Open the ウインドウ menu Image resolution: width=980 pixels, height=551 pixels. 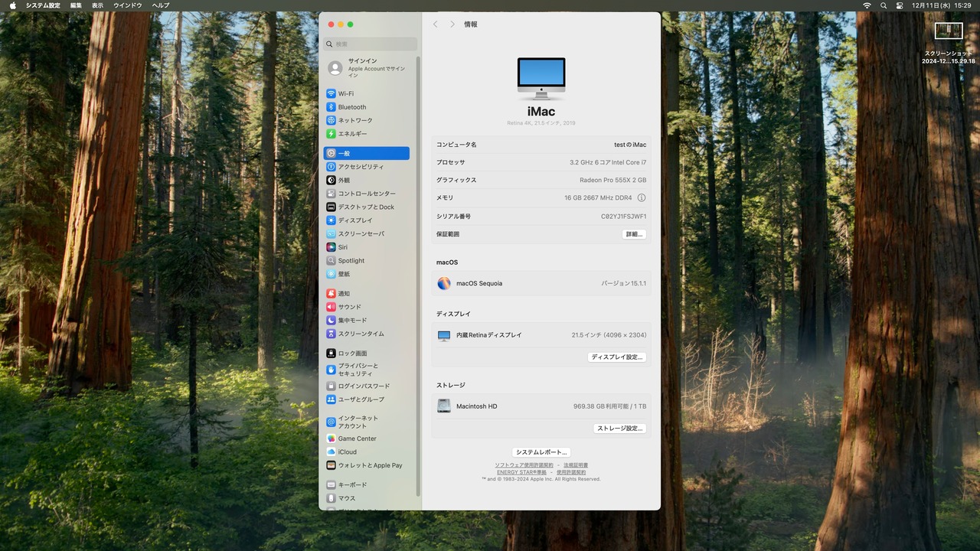[x=128, y=5]
